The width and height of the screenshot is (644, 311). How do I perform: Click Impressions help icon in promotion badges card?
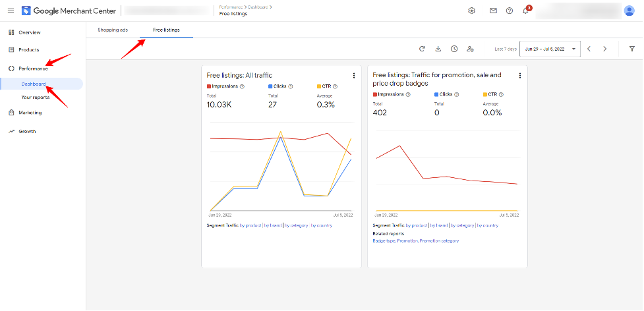tap(408, 94)
